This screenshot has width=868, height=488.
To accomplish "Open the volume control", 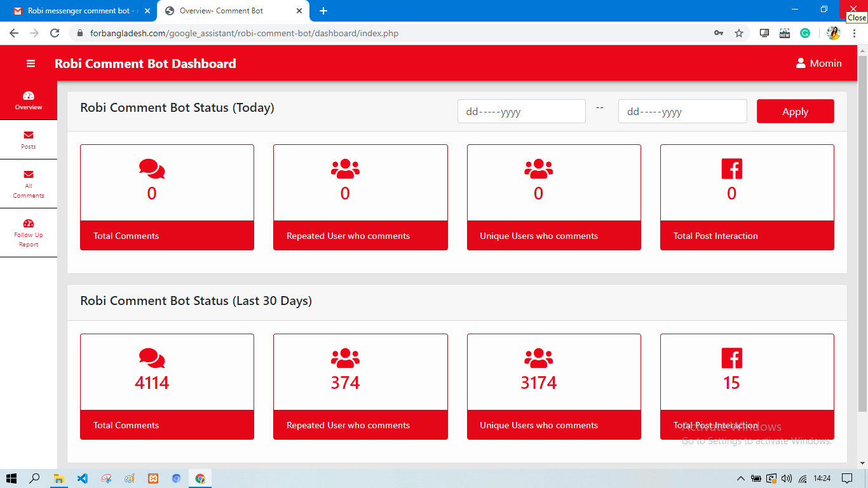I will point(787,478).
